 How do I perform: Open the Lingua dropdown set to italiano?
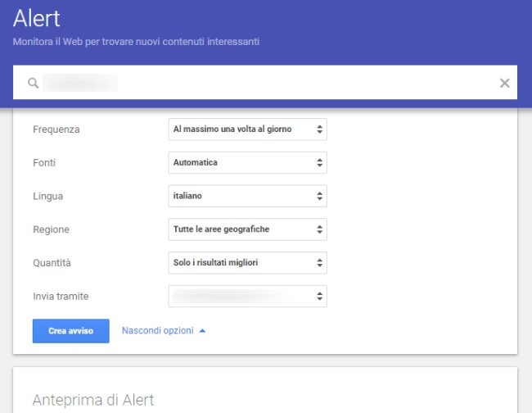247,196
